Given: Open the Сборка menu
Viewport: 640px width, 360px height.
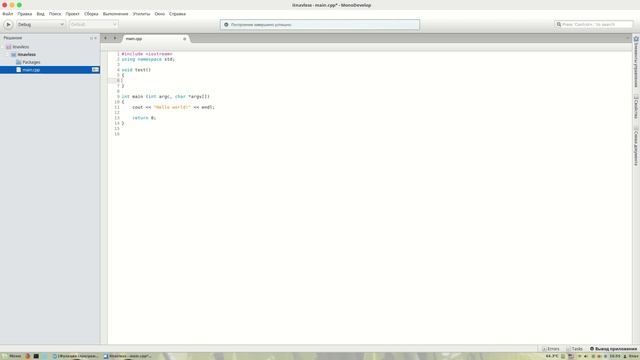Looking at the screenshot, I should coord(91,14).
